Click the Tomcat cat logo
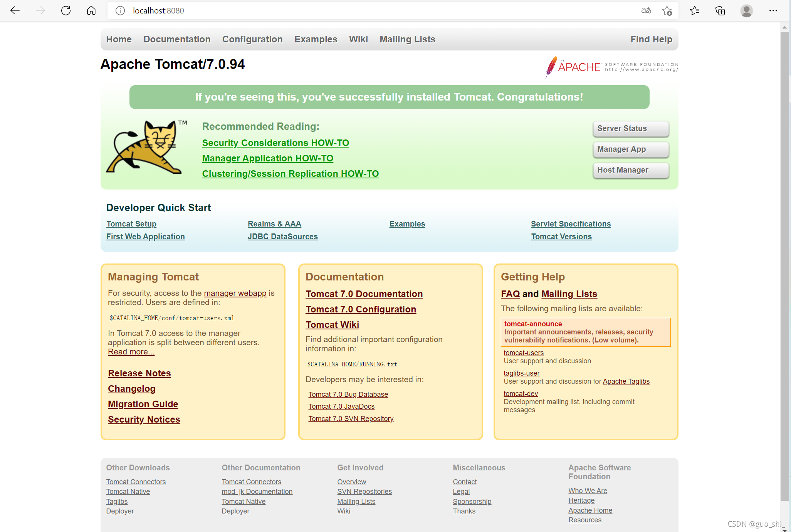 [x=147, y=147]
